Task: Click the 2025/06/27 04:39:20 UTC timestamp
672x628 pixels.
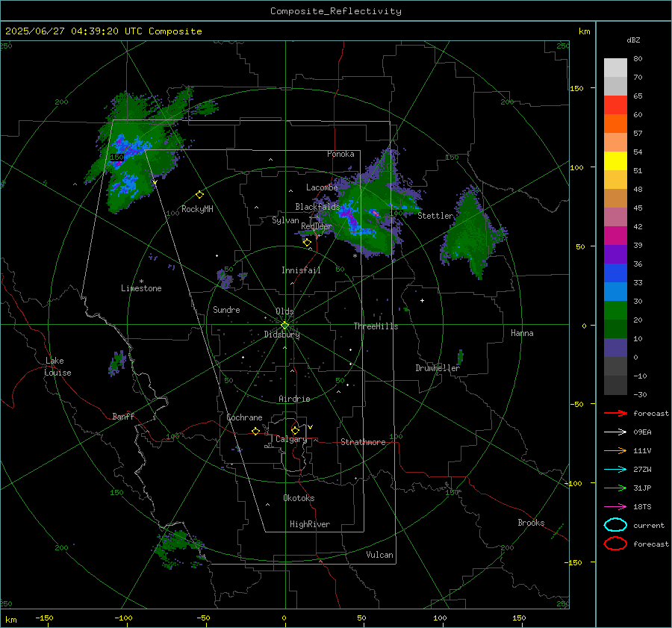Action: click(x=74, y=31)
